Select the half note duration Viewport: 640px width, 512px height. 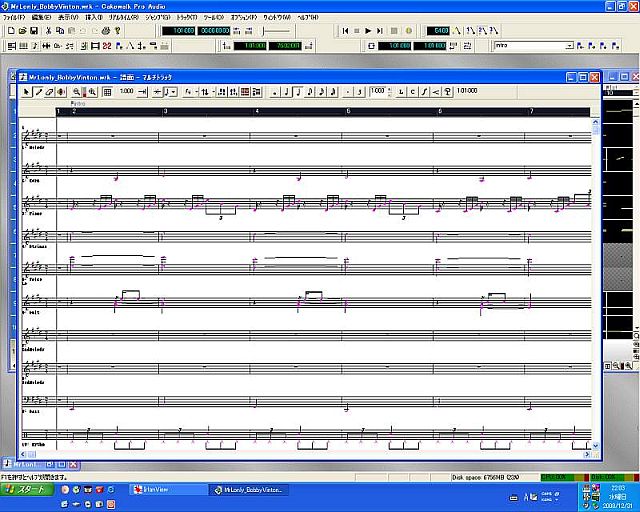tap(286, 92)
